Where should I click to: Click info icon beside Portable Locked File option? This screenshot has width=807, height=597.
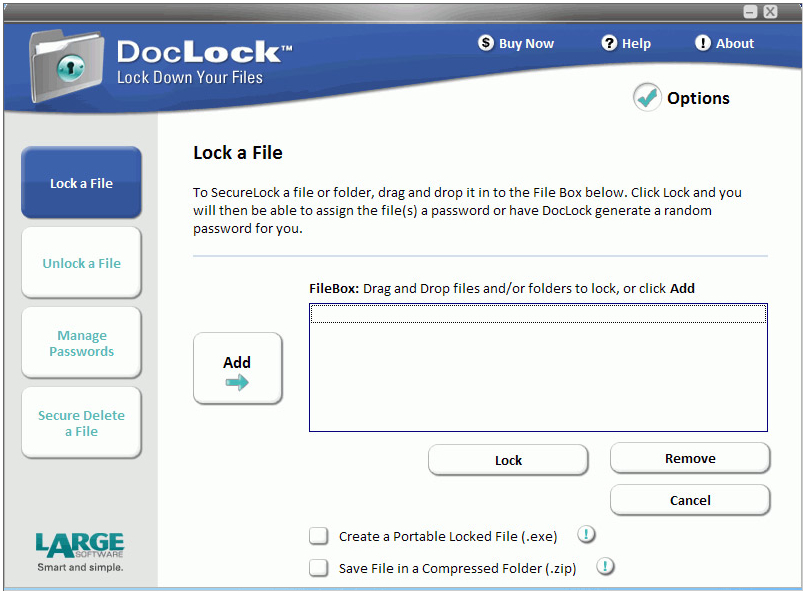(x=586, y=535)
